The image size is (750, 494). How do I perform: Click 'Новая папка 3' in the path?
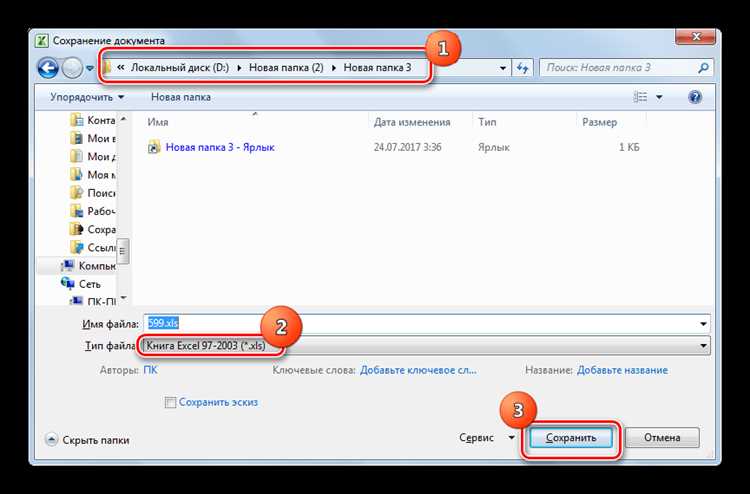[x=377, y=68]
